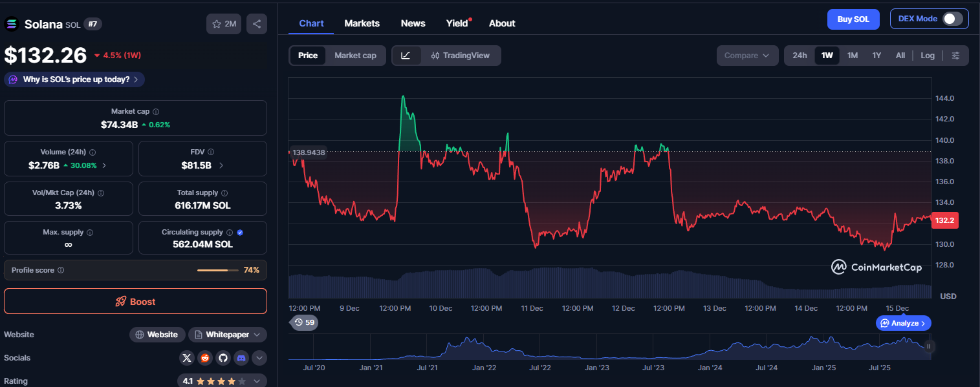Open Solana's Reddit social link
Viewport: 980px width, 387px height.
tap(205, 357)
